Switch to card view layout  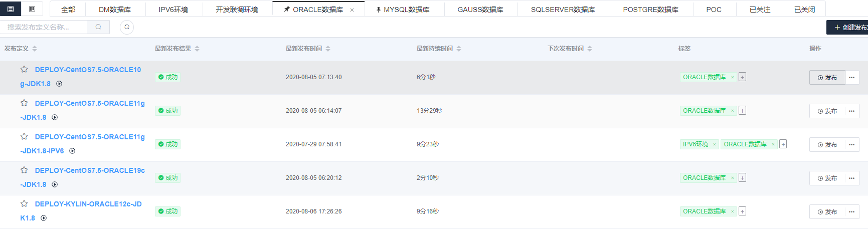pos(32,9)
